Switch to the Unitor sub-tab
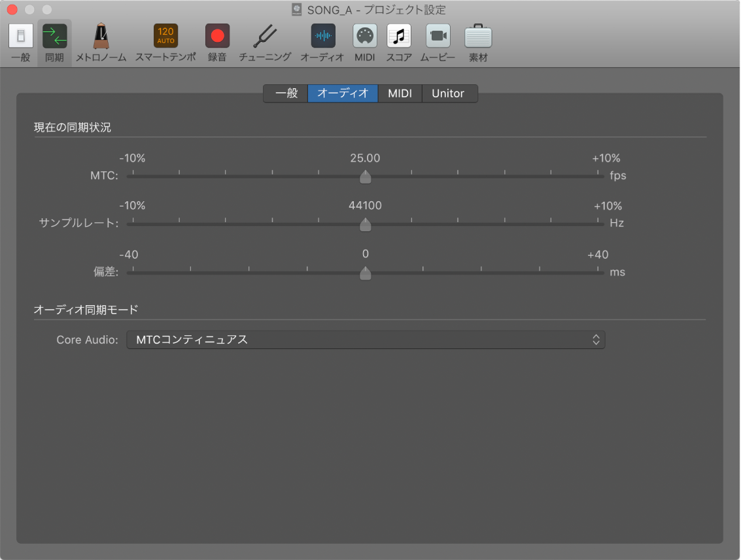The height and width of the screenshot is (560, 741). click(449, 93)
